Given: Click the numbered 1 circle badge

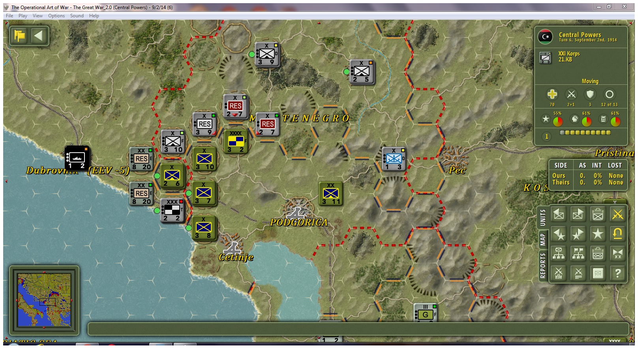Looking at the screenshot, I should (x=546, y=136).
